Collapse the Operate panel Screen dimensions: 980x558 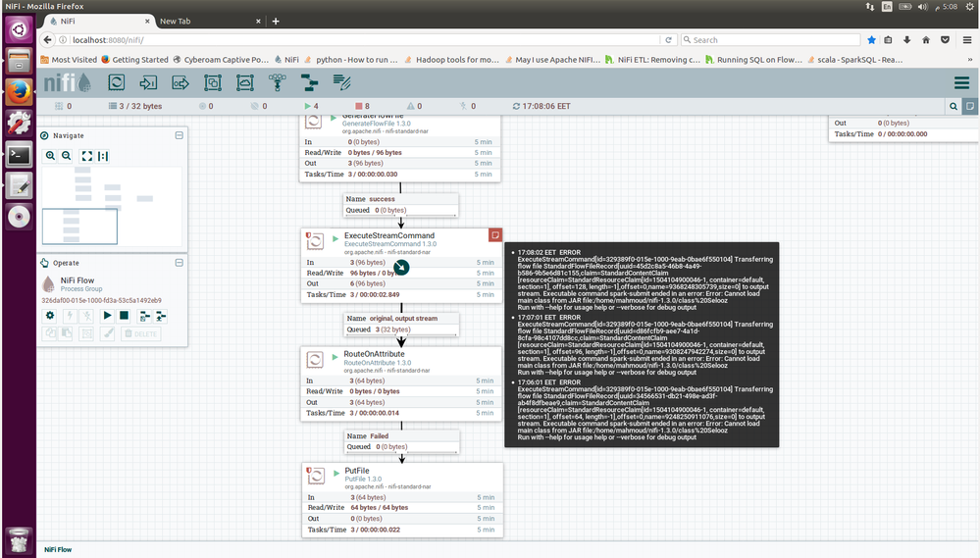[x=179, y=263]
